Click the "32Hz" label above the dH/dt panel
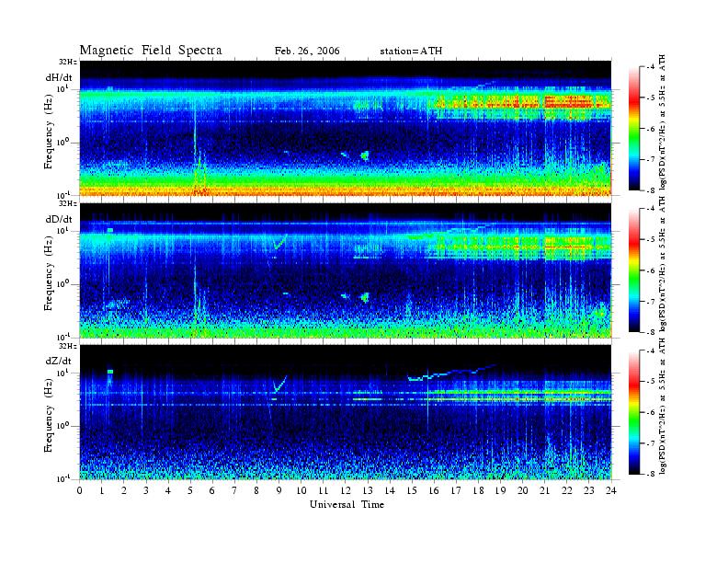This screenshot has height=563, width=728. (x=68, y=62)
